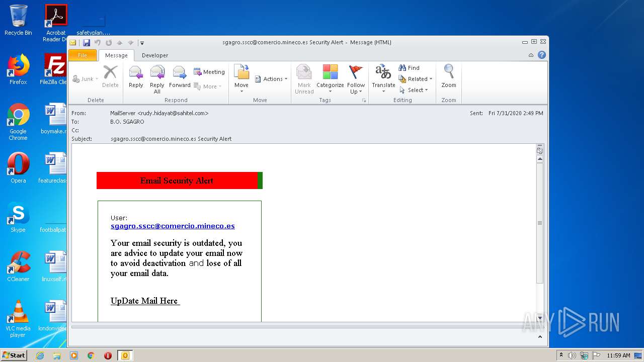The width and height of the screenshot is (644, 362).
Task: Click the message scrollbar down arrow
Action: [x=540, y=317]
